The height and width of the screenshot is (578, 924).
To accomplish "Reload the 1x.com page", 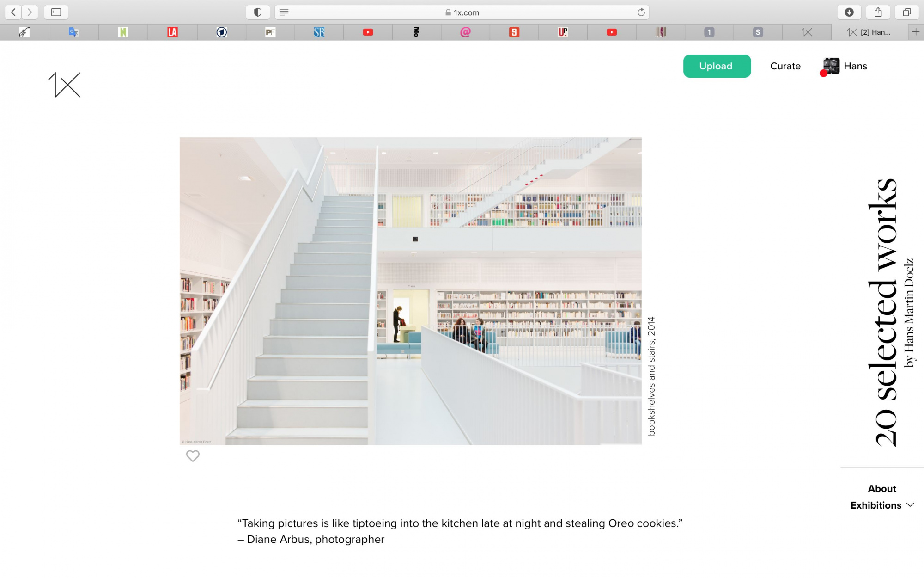I will tap(641, 12).
